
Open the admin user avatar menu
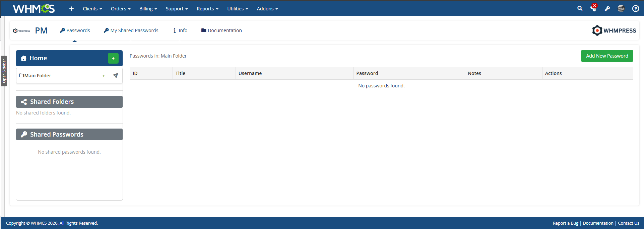coord(621,8)
